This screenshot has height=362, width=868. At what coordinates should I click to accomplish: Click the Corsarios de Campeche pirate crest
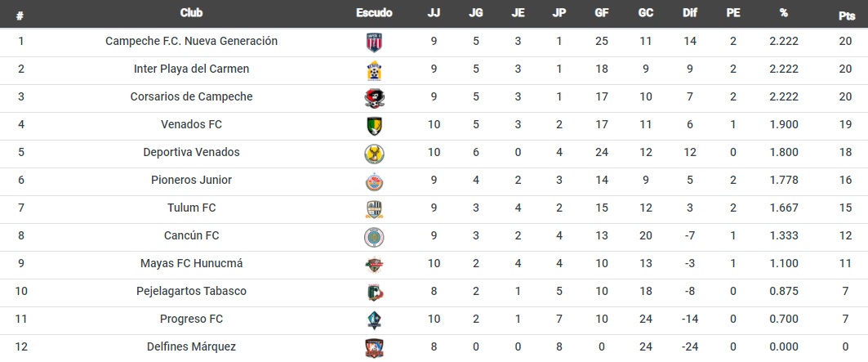[x=374, y=98]
